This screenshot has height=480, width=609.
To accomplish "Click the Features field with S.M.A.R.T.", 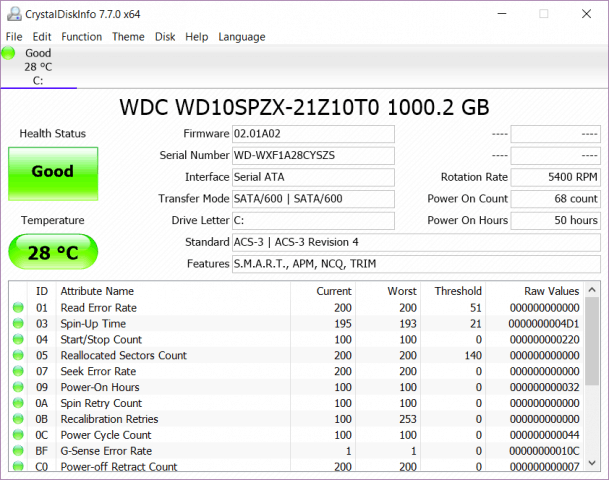I will tap(416, 264).
